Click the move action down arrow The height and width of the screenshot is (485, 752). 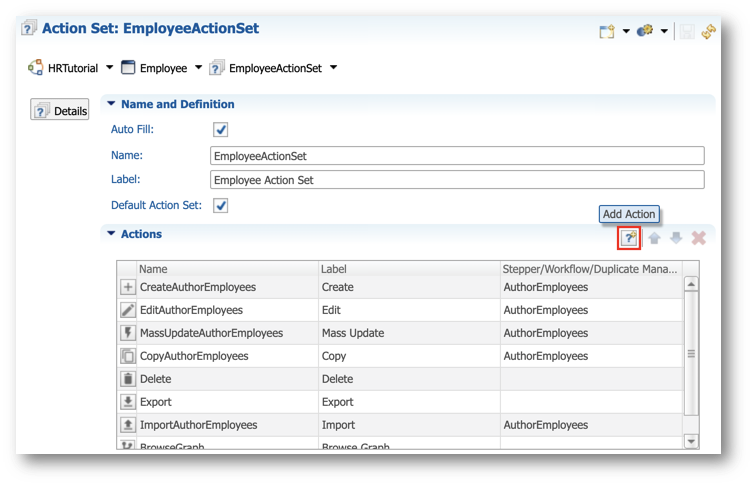(x=676, y=238)
